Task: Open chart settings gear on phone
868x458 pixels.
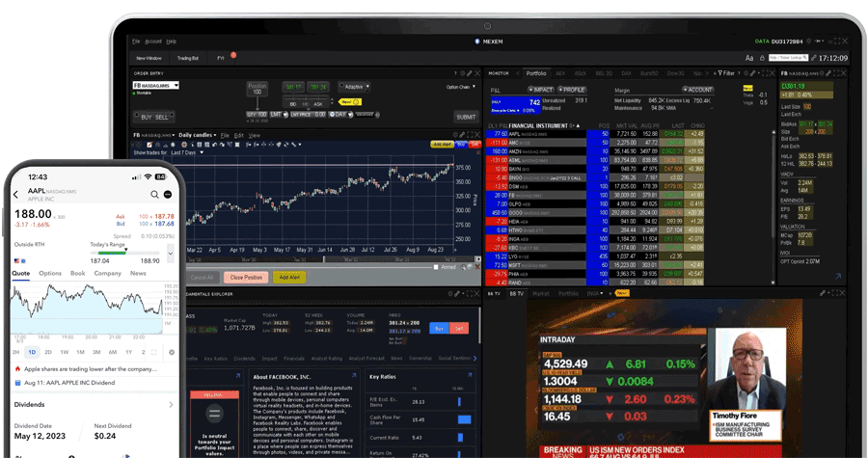Action: click(x=172, y=352)
